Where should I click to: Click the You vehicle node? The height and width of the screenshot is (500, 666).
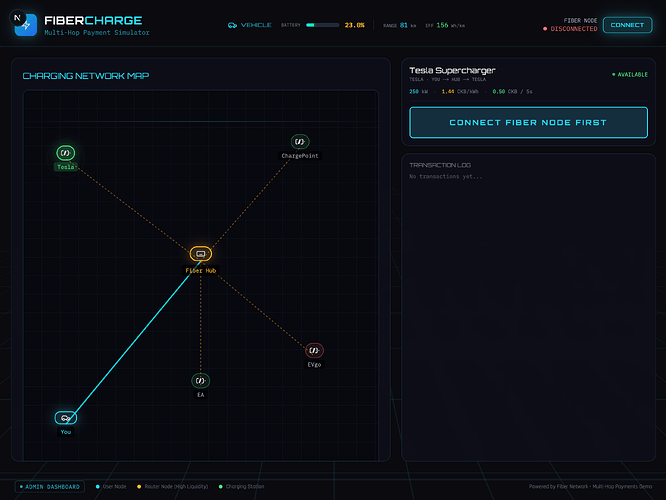(x=65, y=418)
